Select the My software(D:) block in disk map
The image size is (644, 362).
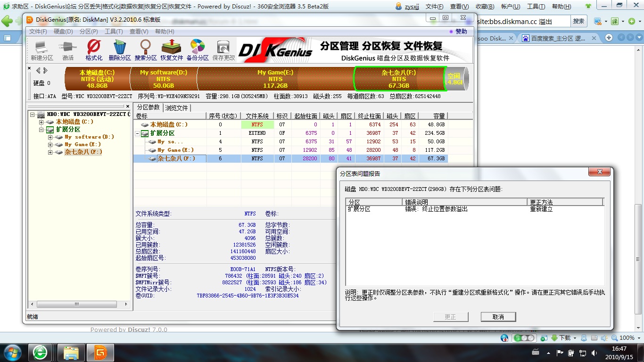click(x=164, y=79)
